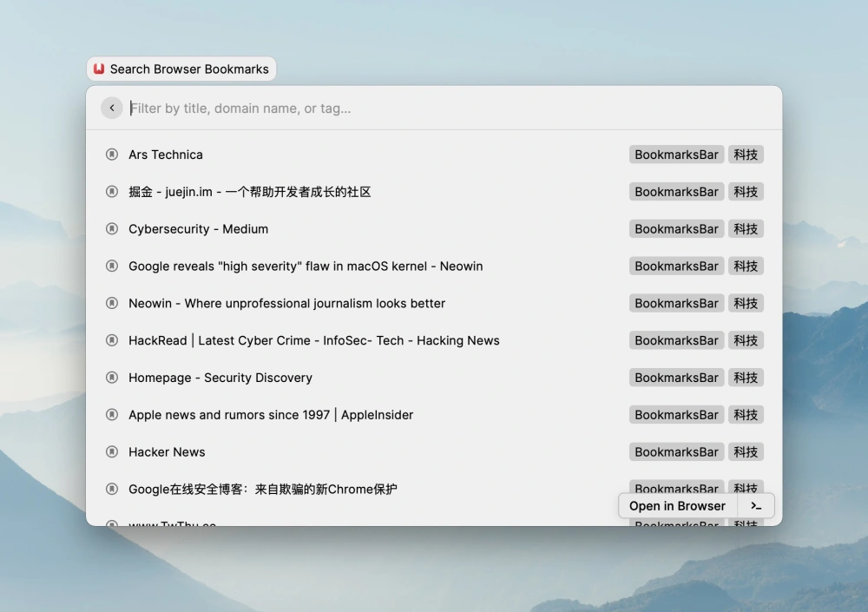Click 科技 tag on 掘金 row
The image size is (868, 612).
tap(746, 192)
